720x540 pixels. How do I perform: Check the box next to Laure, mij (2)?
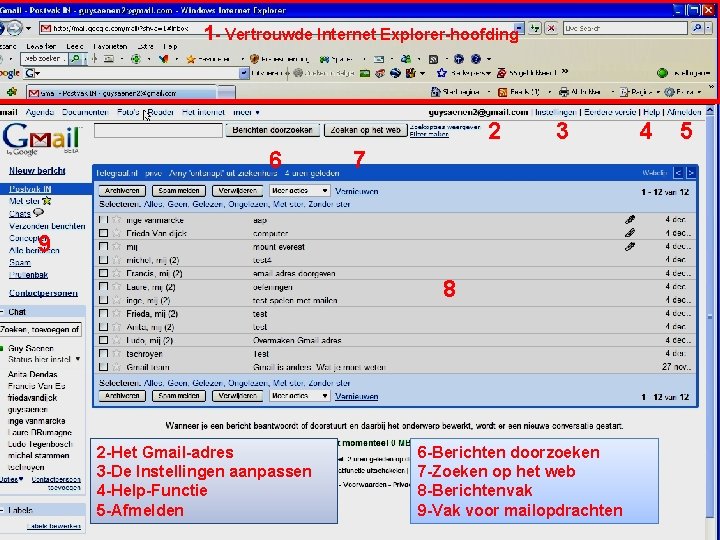point(104,287)
